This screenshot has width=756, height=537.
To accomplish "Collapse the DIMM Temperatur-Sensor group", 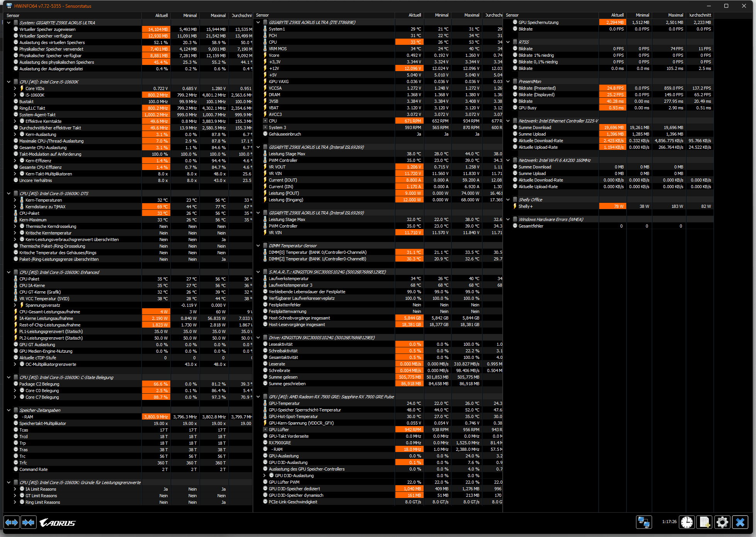I will [258, 245].
